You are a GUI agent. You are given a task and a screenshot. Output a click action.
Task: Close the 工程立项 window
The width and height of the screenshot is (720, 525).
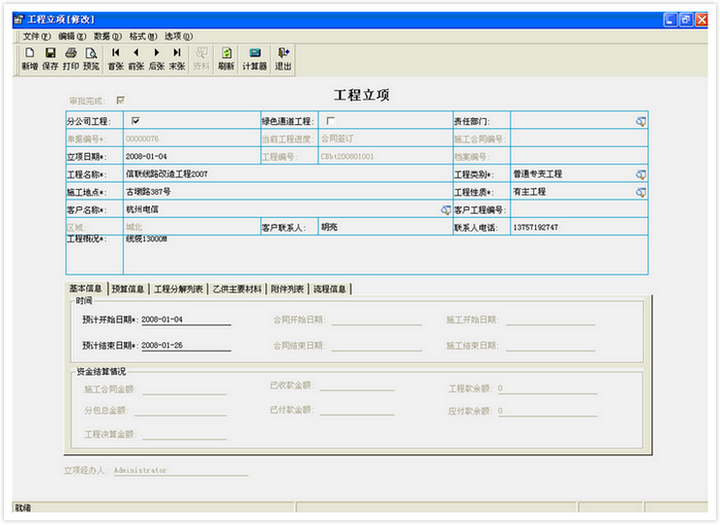[701, 20]
